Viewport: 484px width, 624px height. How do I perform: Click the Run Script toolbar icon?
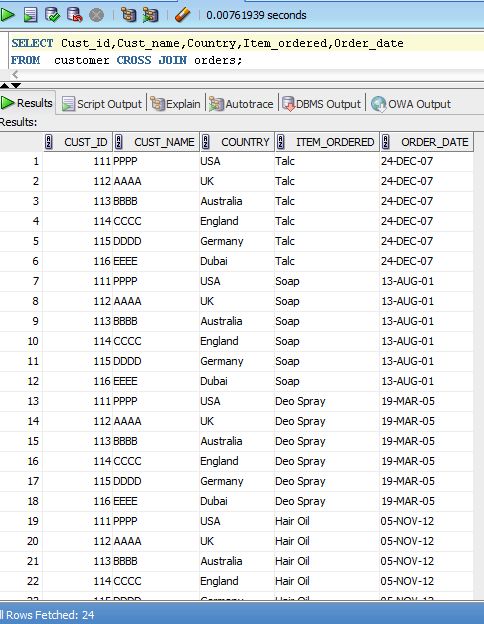(x=31, y=15)
